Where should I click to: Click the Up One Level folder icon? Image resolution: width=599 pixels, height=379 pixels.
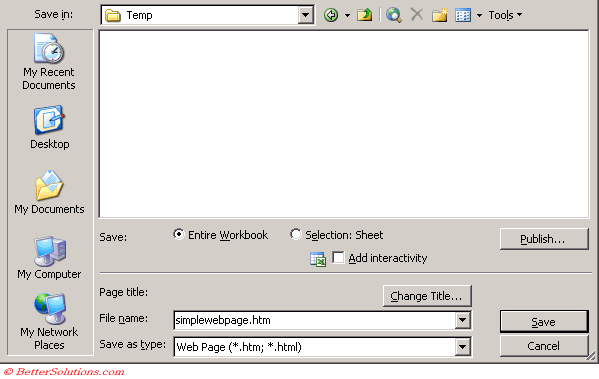coord(364,15)
